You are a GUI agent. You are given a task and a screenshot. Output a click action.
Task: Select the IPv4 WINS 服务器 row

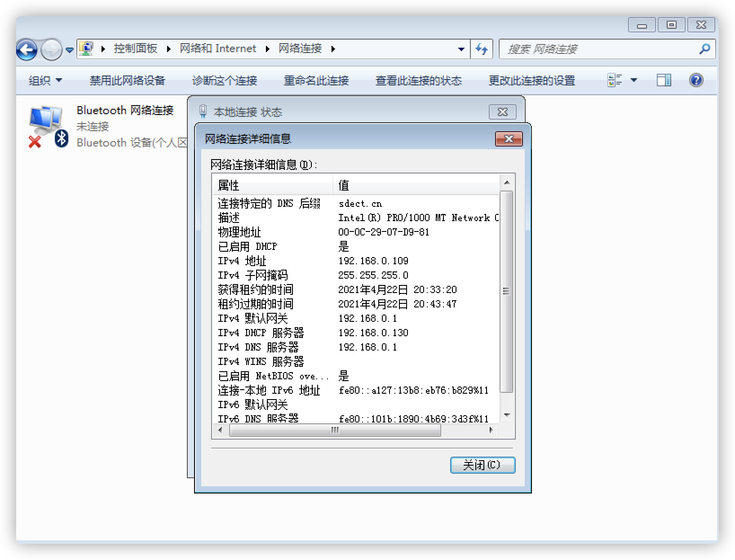[356, 362]
